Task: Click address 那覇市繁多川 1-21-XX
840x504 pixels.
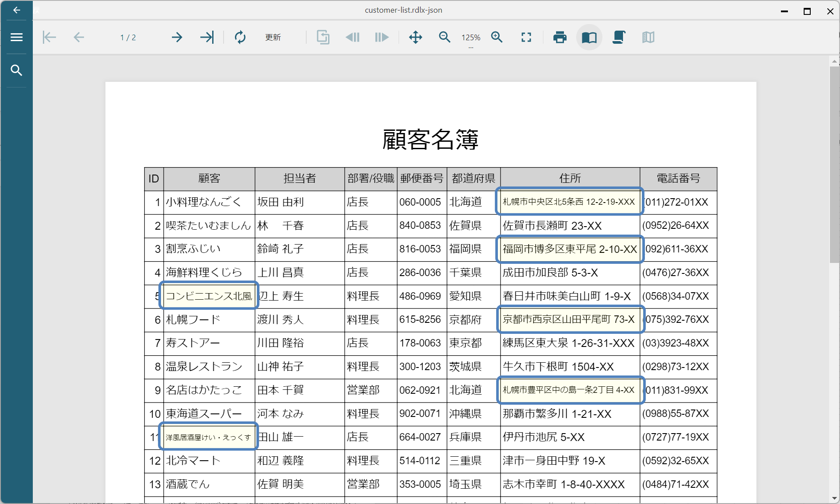Action: click(557, 413)
